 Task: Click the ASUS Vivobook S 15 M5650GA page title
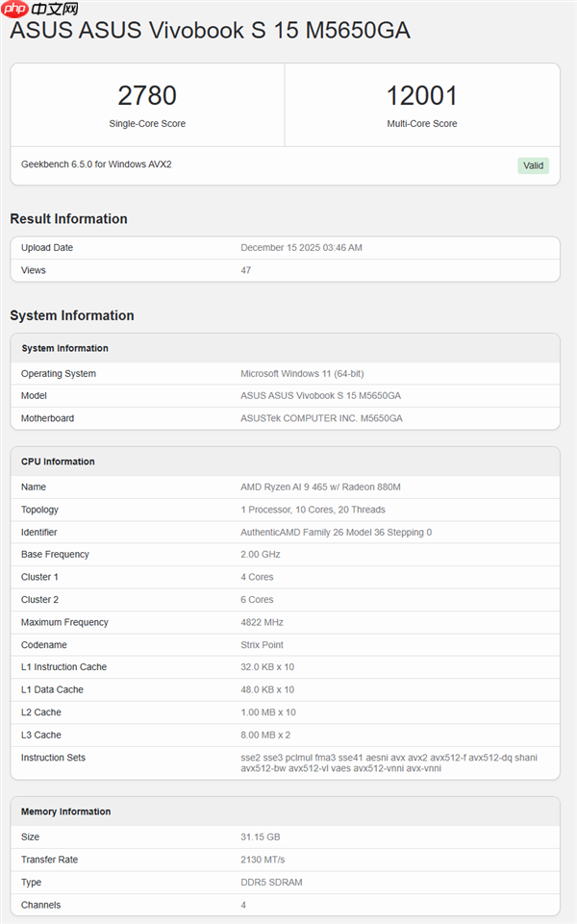click(x=210, y=31)
